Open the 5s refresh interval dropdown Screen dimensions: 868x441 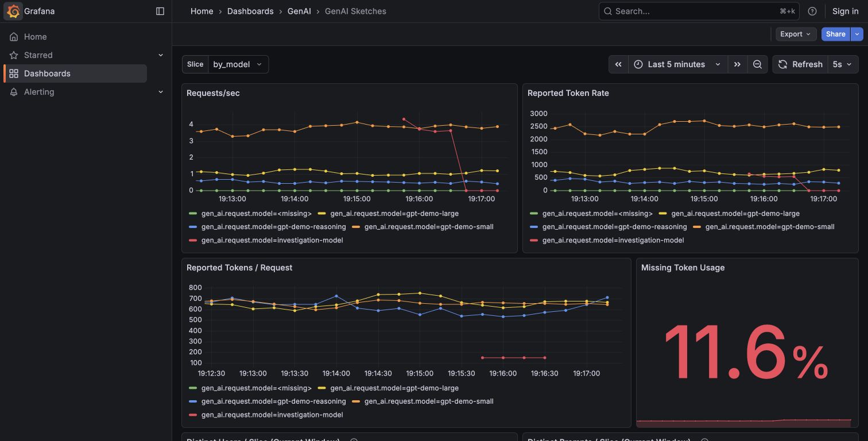click(843, 64)
